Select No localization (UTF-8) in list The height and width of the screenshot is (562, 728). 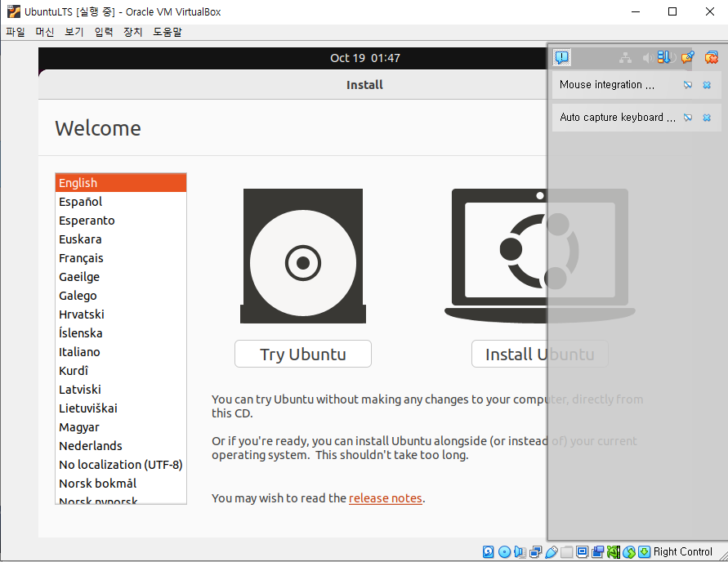(x=121, y=465)
